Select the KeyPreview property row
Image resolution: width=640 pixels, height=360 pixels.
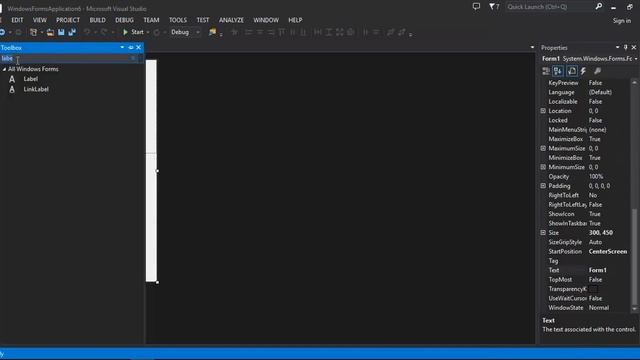586,83
